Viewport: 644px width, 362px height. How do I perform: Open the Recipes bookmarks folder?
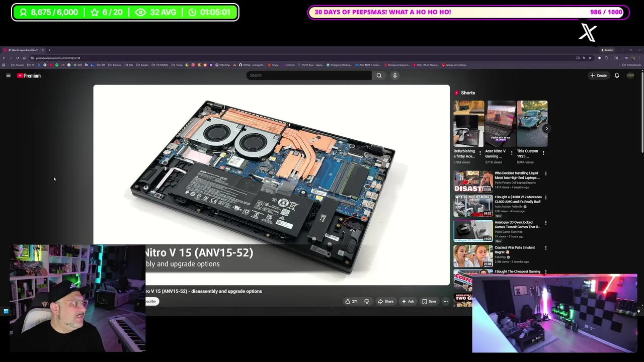[143, 65]
